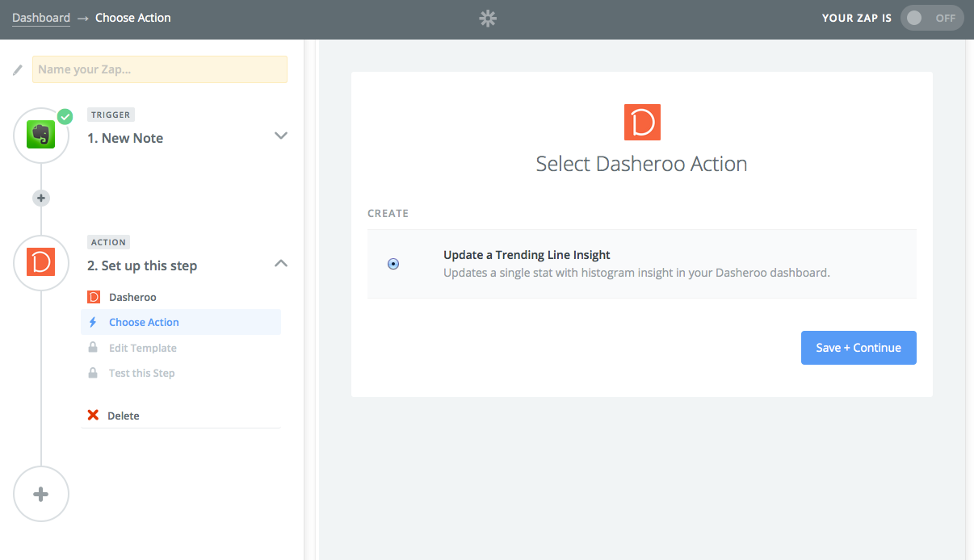Click the Name your Zap input field
The width and height of the screenshot is (974, 560).
(x=160, y=69)
